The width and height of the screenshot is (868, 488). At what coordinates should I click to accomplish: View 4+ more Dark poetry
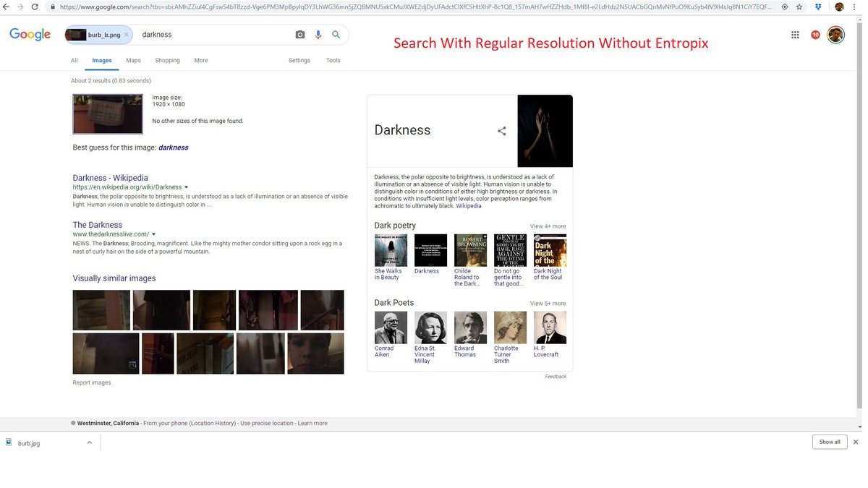[548, 226]
